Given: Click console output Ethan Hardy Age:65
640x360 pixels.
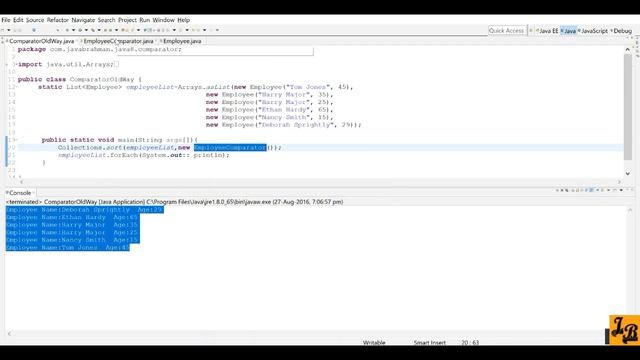Looking at the screenshot, I should pyautogui.click(x=72, y=217).
